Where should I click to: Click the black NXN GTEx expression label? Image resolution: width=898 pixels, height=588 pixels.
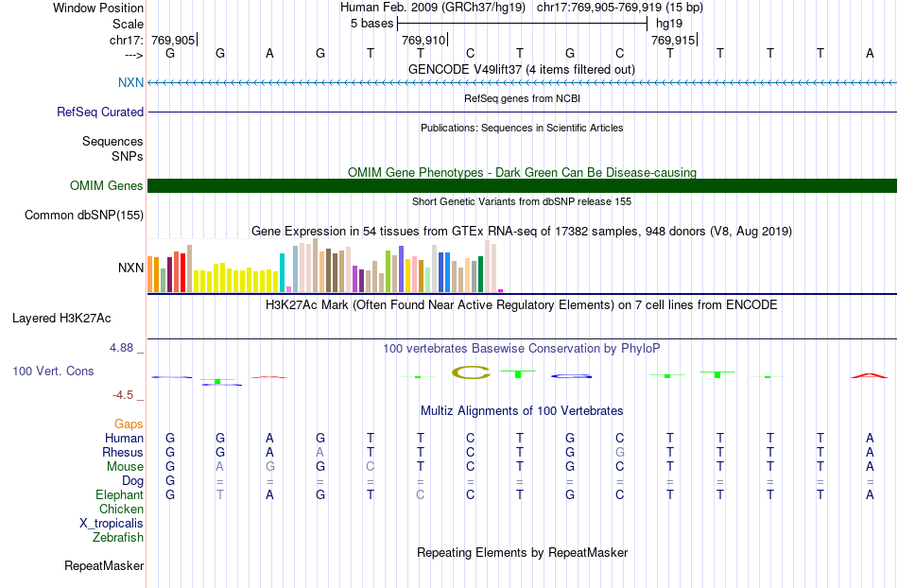coord(130,268)
